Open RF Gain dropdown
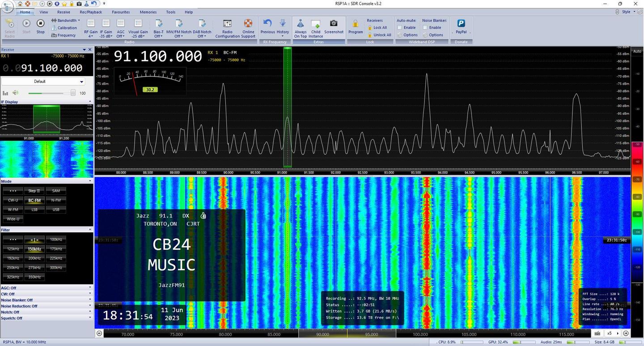644x346 pixels. [x=91, y=28]
